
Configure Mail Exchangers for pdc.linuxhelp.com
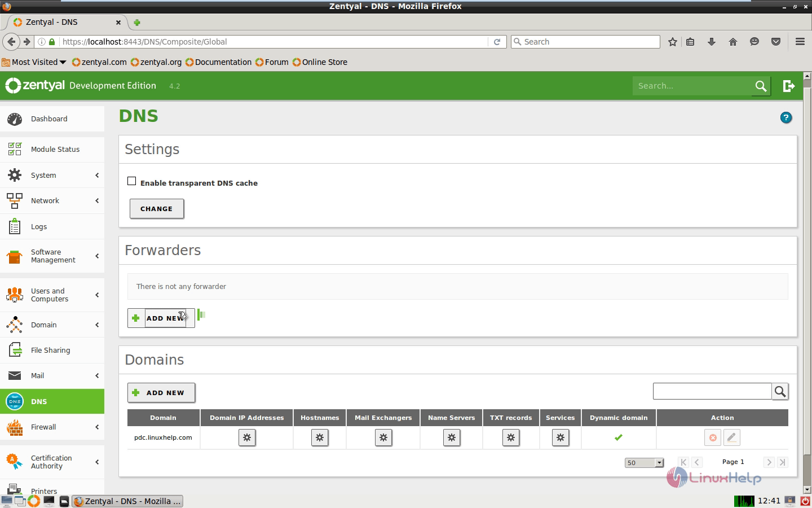click(x=383, y=437)
